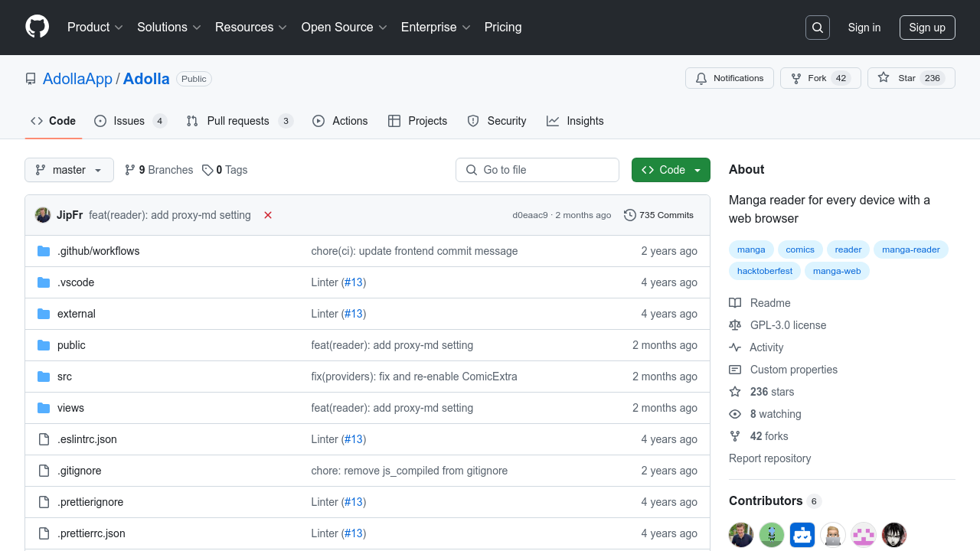Open the #13 link in .vscode row
This screenshot has width=980, height=551.
[x=353, y=282]
